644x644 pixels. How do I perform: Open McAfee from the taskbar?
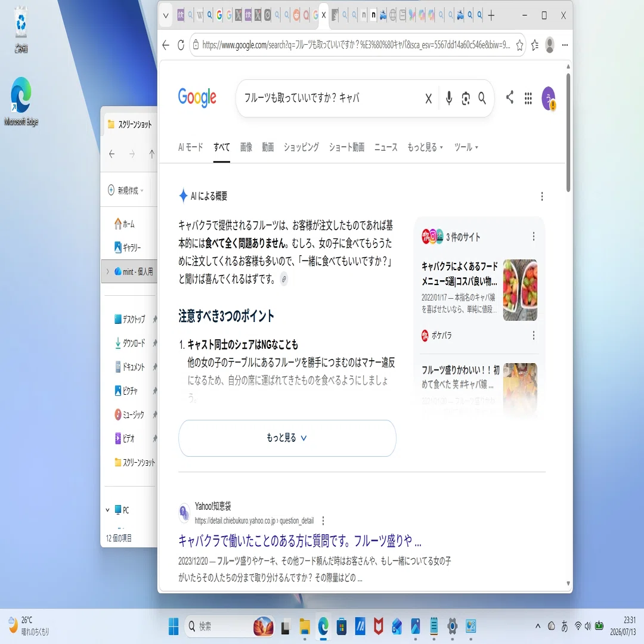tap(378, 626)
